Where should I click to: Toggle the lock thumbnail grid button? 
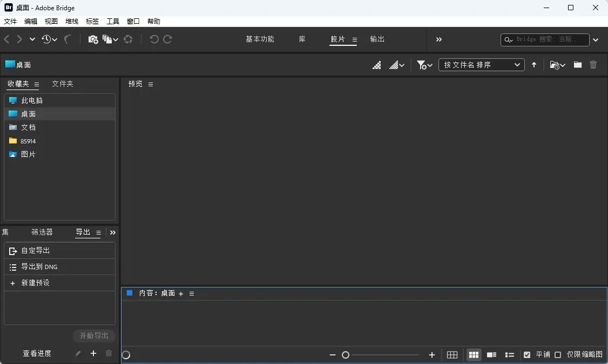(452, 355)
